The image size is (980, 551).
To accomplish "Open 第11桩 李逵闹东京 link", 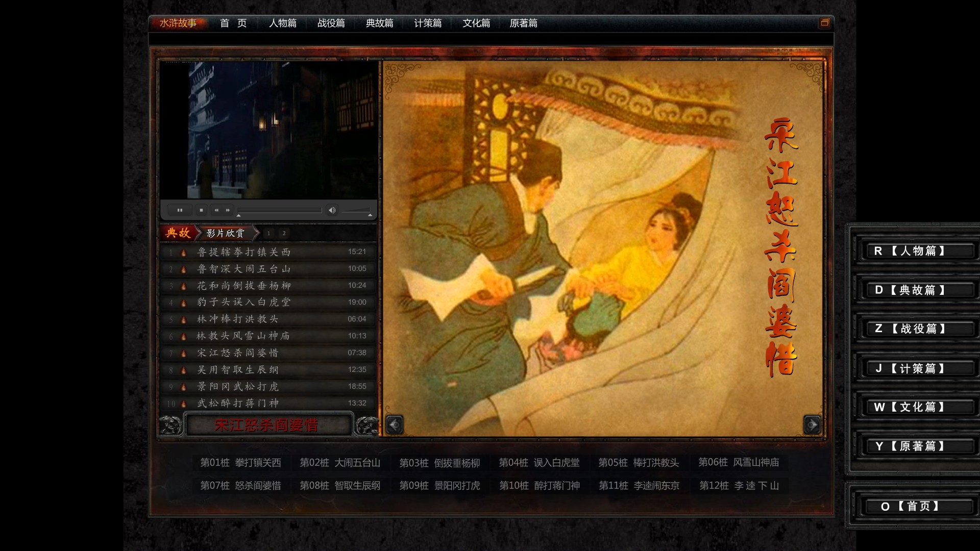I will [639, 486].
